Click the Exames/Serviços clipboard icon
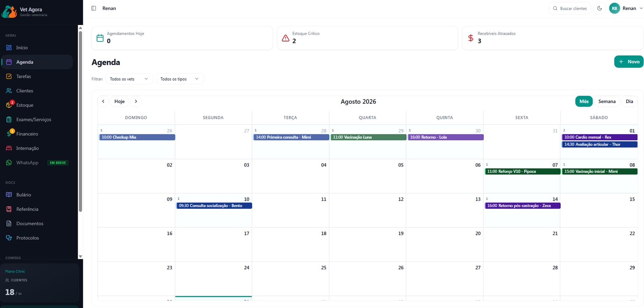This screenshot has width=644, height=308. point(9,119)
